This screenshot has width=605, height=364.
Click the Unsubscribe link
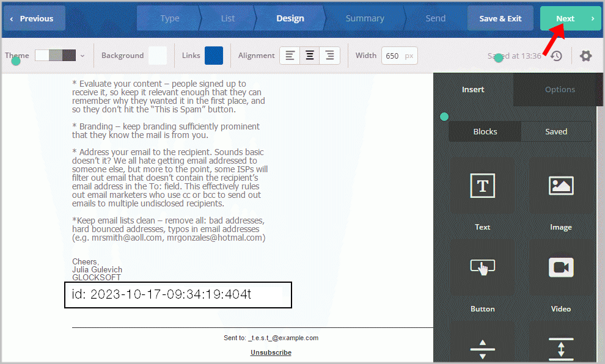click(271, 352)
